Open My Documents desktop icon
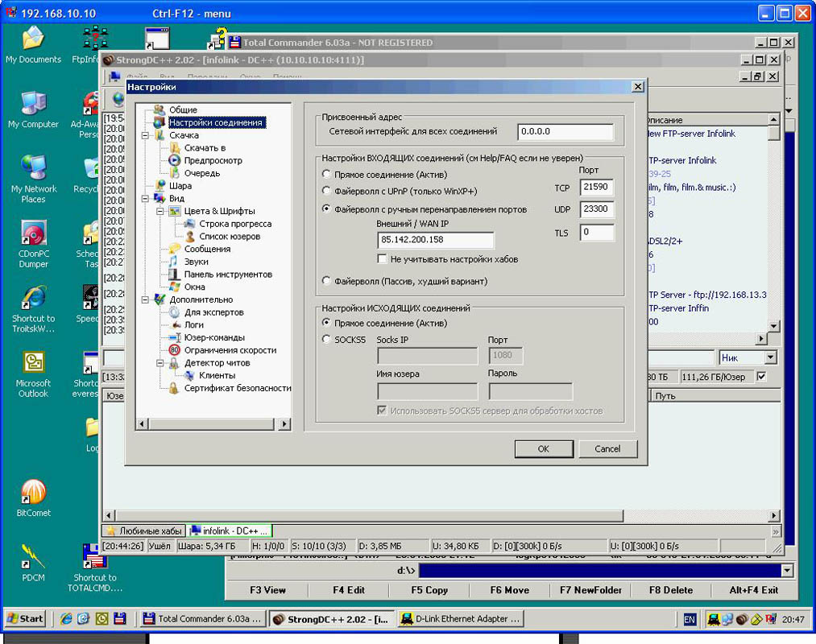This screenshot has height=644, width=816. pyautogui.click(x=33, y=45)
